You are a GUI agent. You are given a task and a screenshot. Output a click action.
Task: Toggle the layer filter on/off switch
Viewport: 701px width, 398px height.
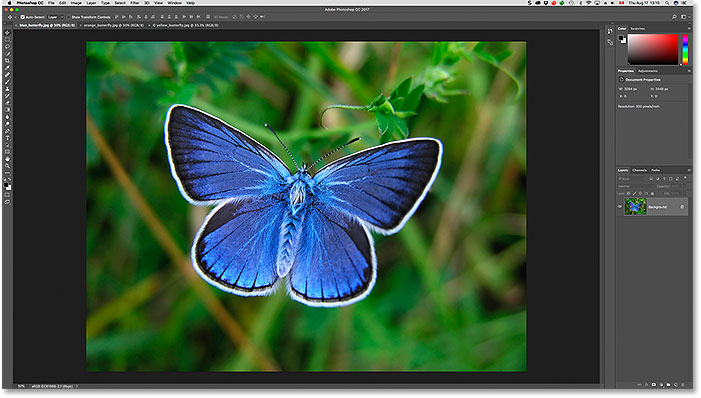click(685, 179)
